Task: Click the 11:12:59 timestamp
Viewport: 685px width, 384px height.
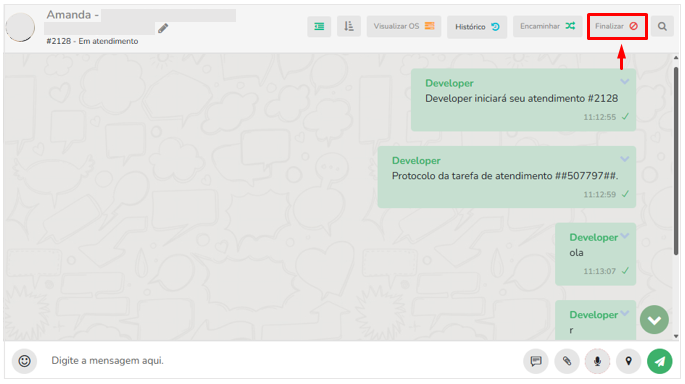Action: point(599,195)
